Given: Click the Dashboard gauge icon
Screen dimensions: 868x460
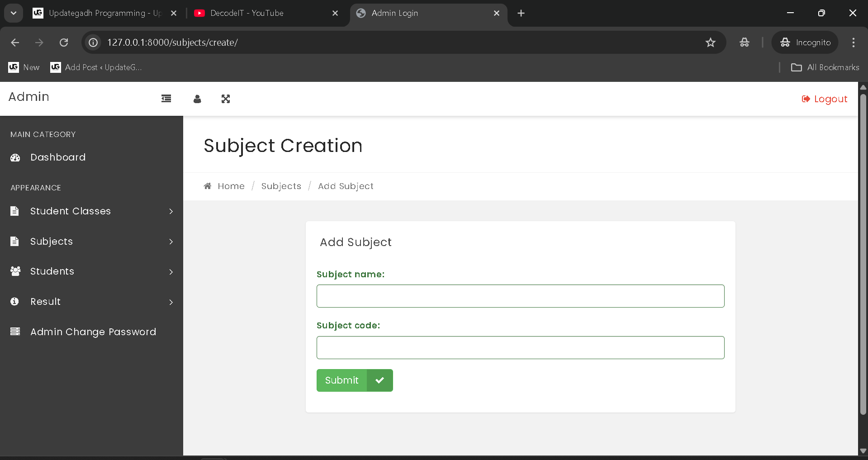Looking at the screenshot, I should click(15, 157).
